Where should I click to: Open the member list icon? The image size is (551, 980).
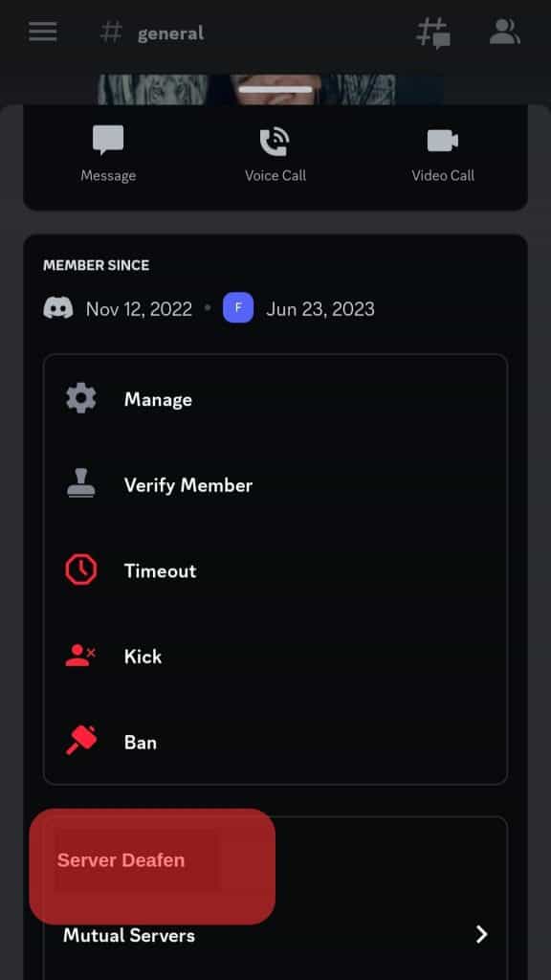click(x=504, y=32)
